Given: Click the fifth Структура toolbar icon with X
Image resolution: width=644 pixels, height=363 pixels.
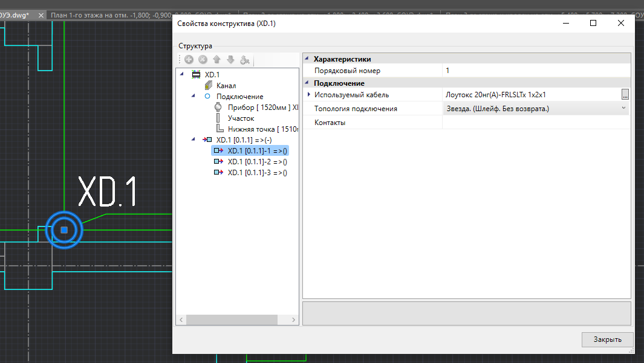Looking at the screenshot, I should (245, 60).
